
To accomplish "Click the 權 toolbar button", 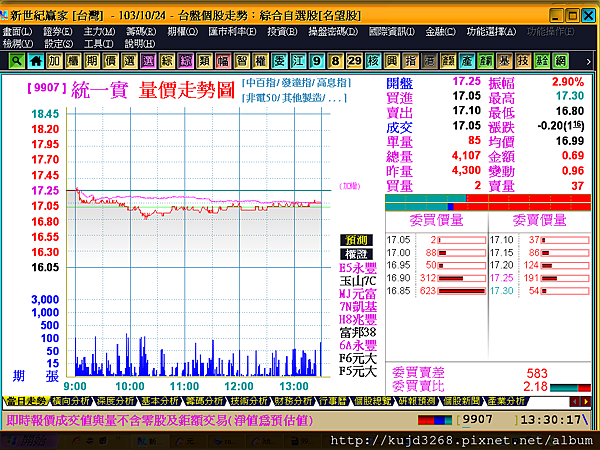I will click(x=261, y=61).
